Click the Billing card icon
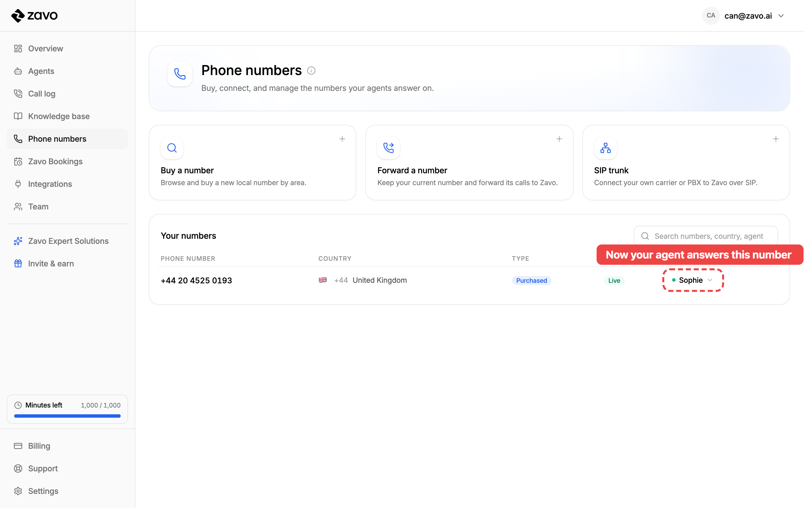The height and width of the screenshot is (508, 812). point(18,446)
